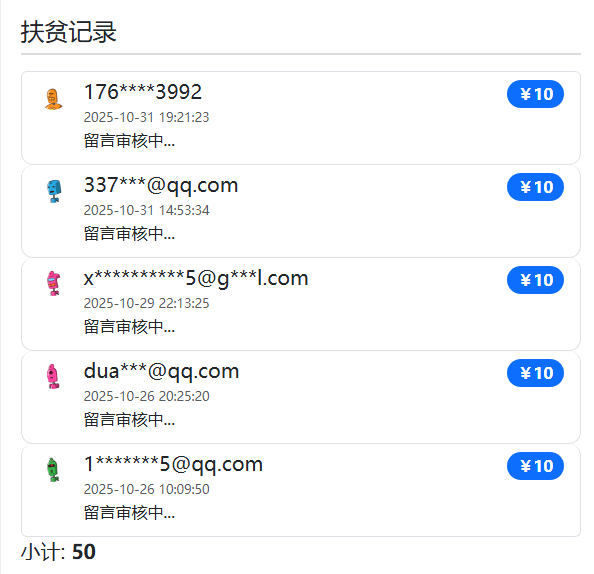Click the pink avatar beside dua***@qq.com

53,376
